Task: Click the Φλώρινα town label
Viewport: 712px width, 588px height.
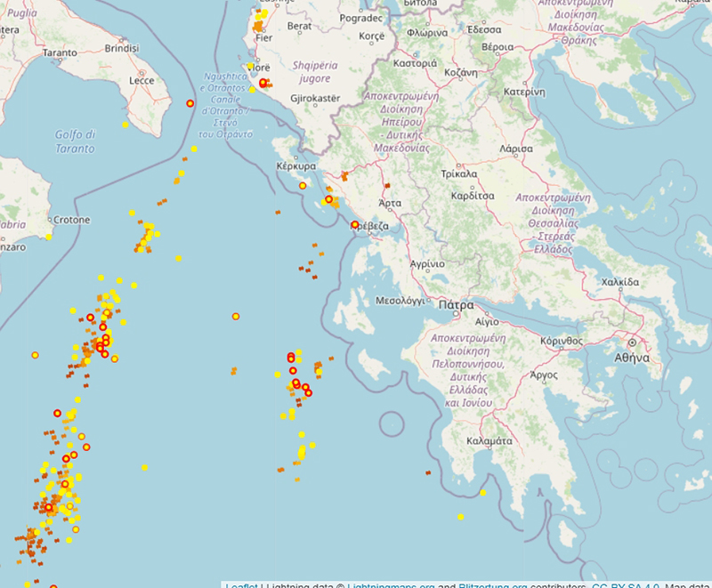Action: click(427, 33)
